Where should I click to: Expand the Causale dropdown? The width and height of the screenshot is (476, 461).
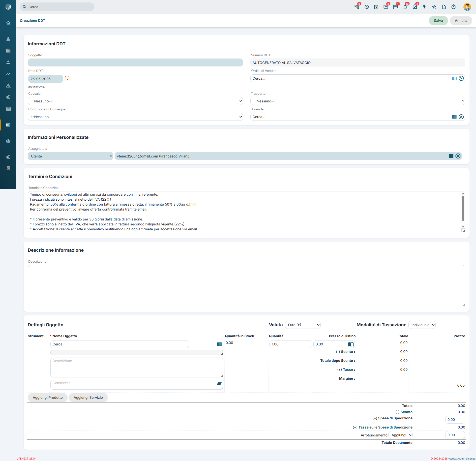(x=135, y=101)
